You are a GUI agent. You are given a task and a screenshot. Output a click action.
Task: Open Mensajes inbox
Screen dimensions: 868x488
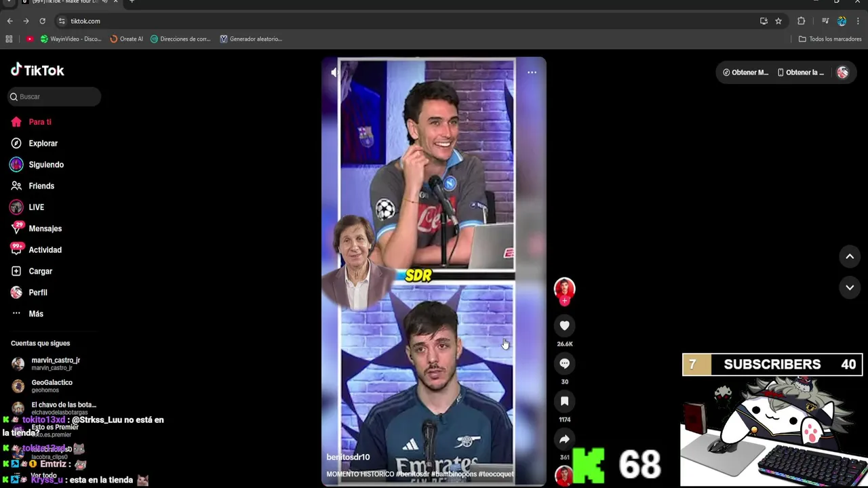pos(36,228)
